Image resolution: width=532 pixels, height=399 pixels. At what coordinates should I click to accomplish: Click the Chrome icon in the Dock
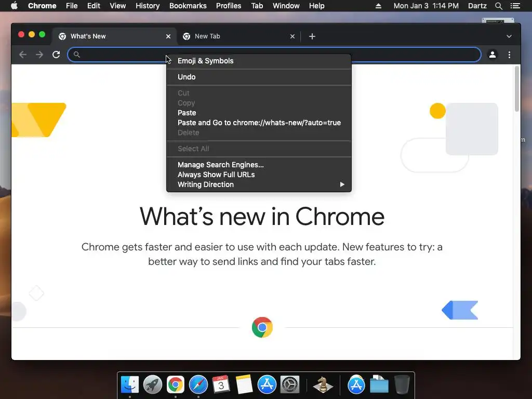pos(176,384)
